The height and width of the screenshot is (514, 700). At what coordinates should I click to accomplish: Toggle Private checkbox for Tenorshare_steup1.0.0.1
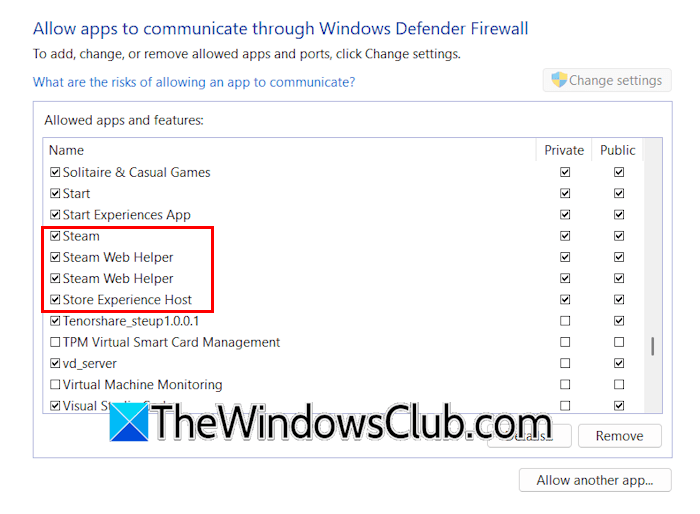pos(565,321)
